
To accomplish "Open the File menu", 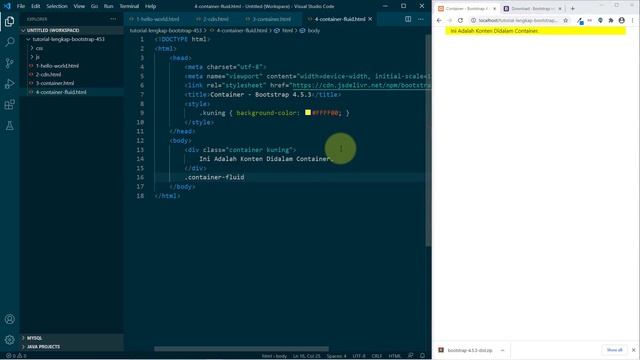I will 21,6.
